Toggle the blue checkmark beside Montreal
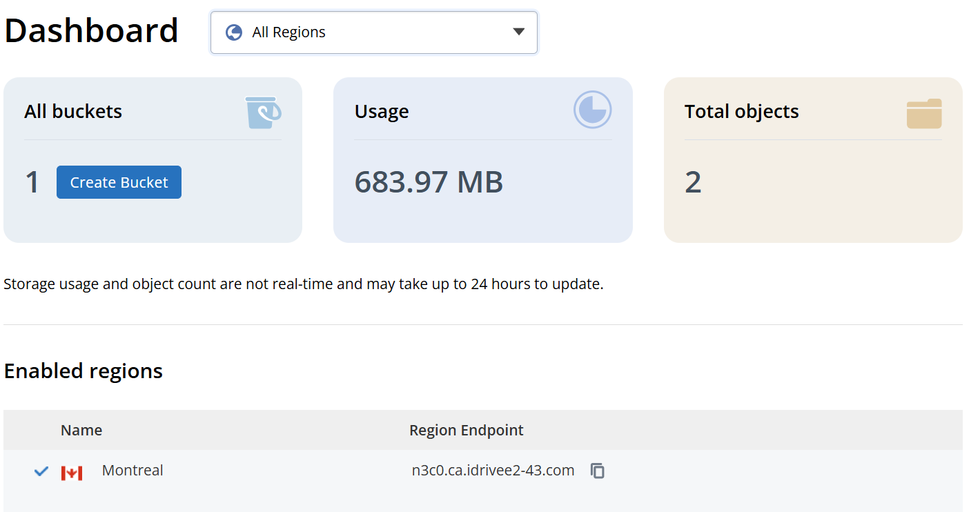This screenshot has height=512, width=980. coord(41,471)
